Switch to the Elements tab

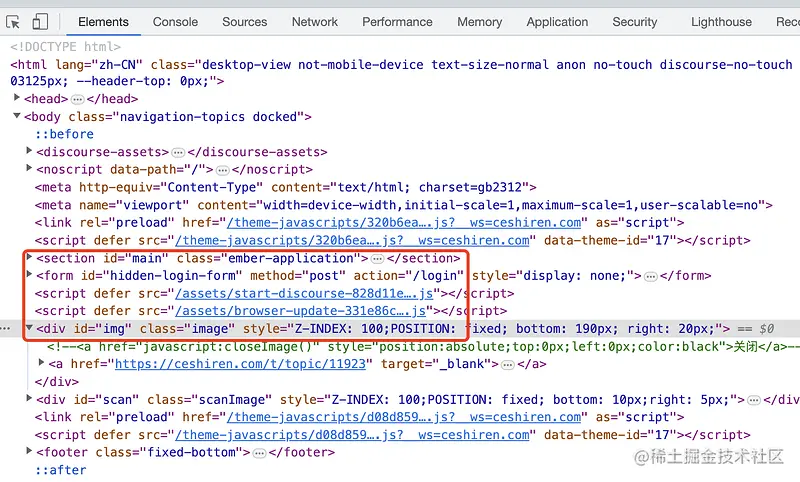pos(103,22)
